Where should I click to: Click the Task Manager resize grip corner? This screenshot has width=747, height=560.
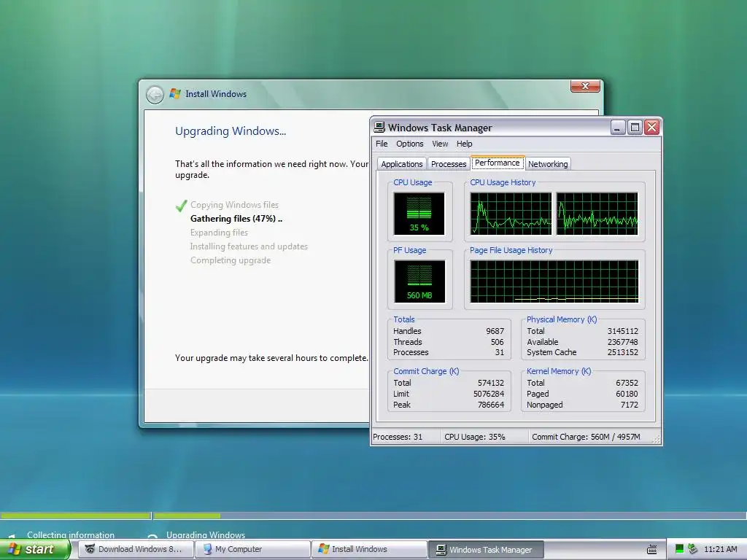[657, 440]
